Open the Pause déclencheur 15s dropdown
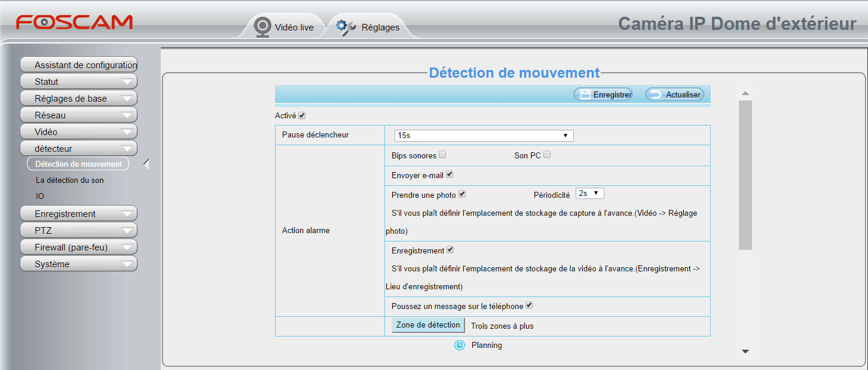This screenshot has height=370, width=868. (484, 136)
